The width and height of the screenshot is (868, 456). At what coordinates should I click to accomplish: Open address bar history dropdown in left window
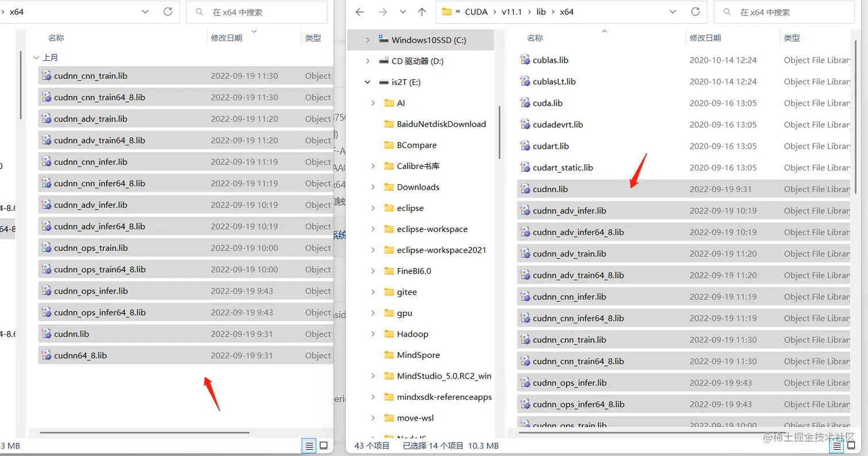(x=145, y=11)
